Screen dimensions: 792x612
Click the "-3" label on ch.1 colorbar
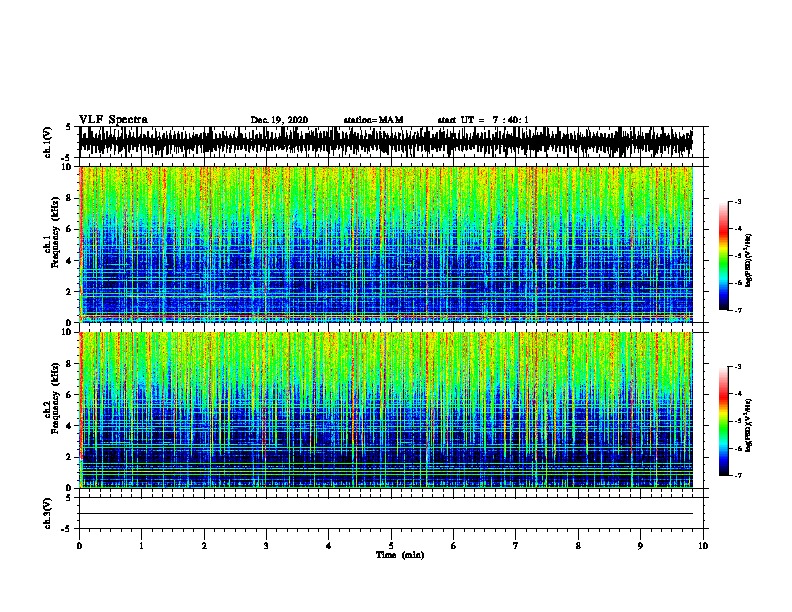737,201
